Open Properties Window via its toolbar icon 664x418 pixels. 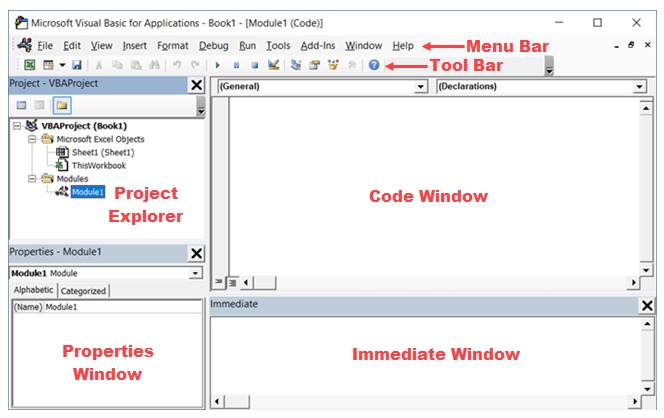[x=314, y=65]
